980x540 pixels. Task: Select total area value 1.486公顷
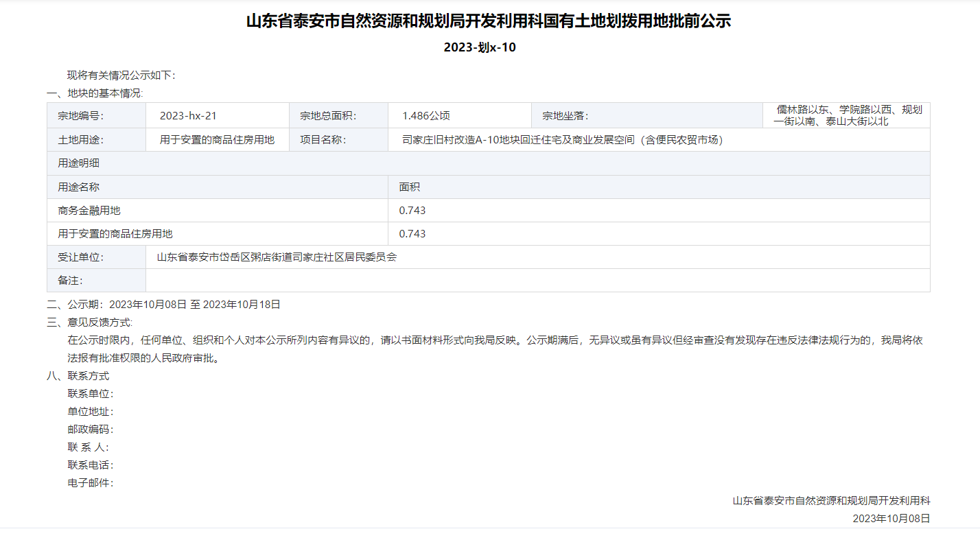coord(425,116)
